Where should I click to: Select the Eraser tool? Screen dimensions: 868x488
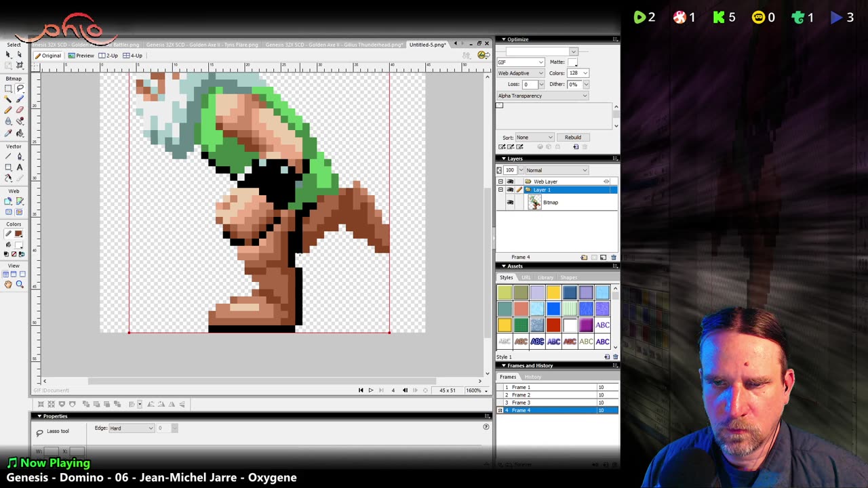coord(20,110)
